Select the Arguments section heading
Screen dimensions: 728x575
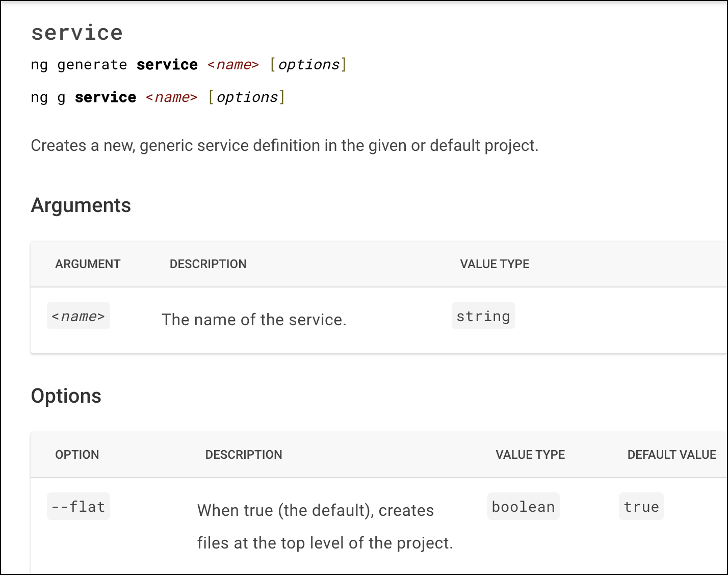point(81,205)
